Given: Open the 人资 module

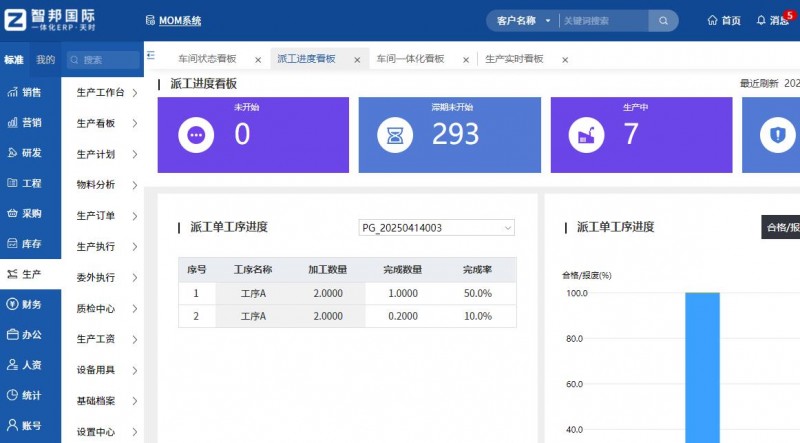Looking at the screenshot, I should tap(24, 365).
